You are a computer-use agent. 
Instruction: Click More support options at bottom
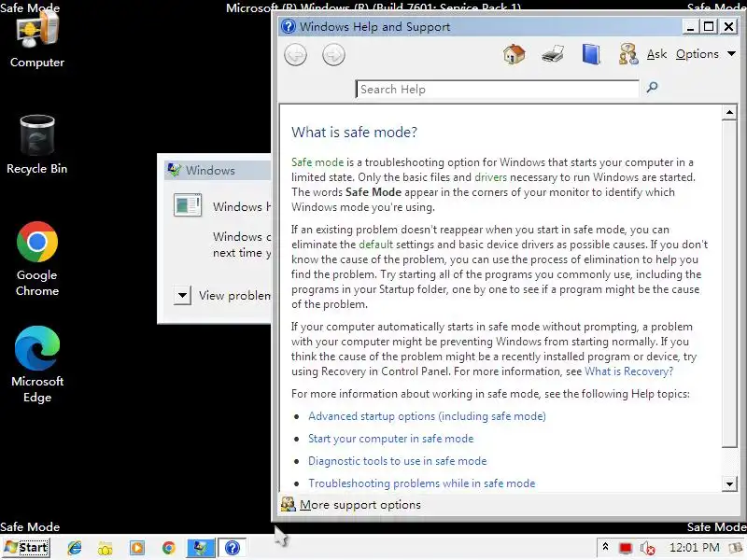[360, 504]
